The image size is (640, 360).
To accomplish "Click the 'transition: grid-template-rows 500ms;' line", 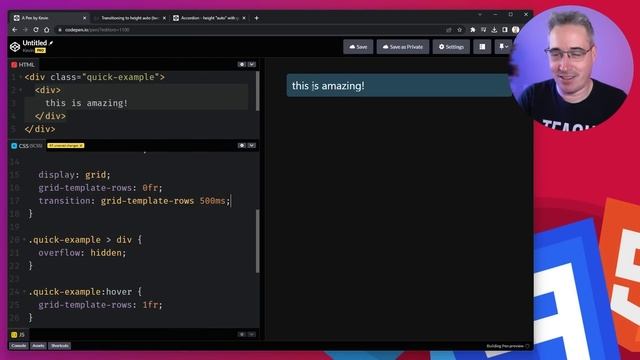I will click(x=135, y=201).
